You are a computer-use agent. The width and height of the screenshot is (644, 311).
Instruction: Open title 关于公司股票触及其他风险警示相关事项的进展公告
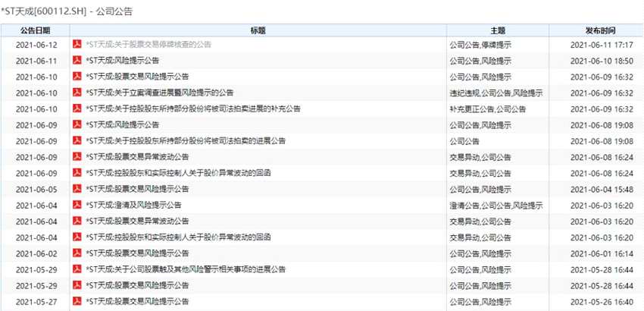[186, 269]
